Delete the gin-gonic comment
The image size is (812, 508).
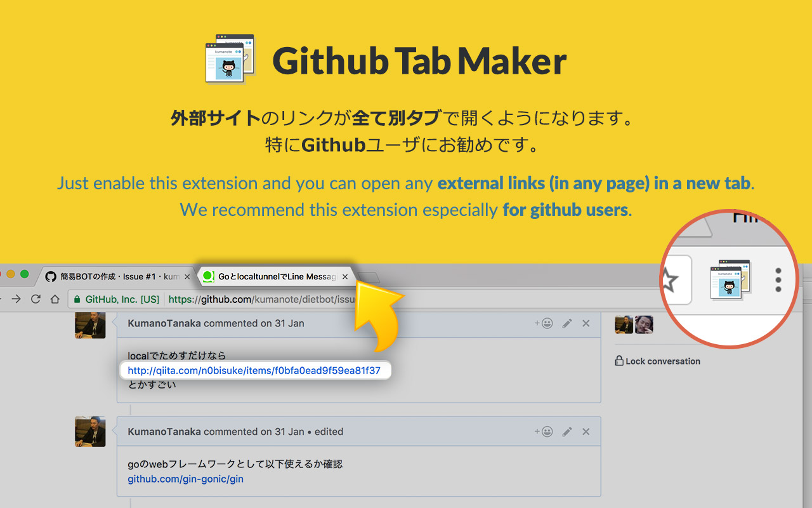coord(586,431)
